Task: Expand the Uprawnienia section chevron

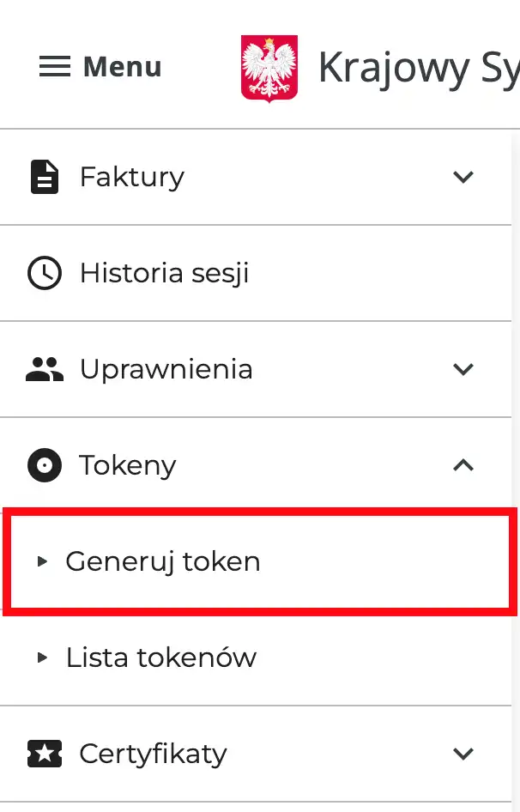Action: pos(463,369)
